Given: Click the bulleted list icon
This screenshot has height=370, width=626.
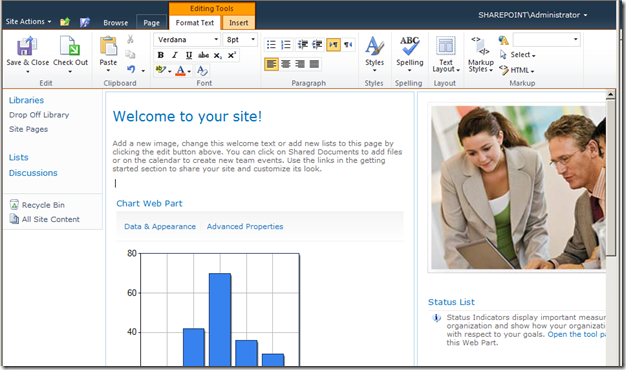Looking at the screenshot, I should click(271, 44).
